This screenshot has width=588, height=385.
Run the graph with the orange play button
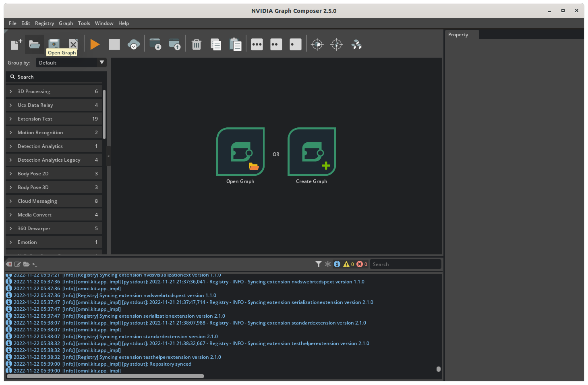coord(95,44)
